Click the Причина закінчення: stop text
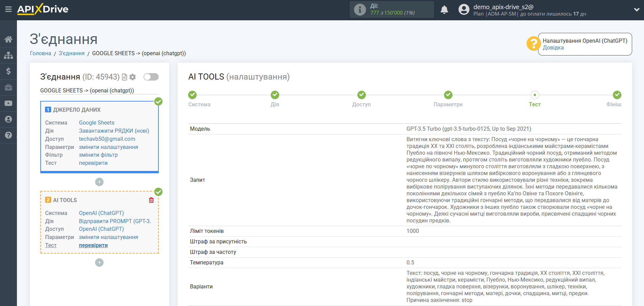The image size is (644, 306). 439,300
